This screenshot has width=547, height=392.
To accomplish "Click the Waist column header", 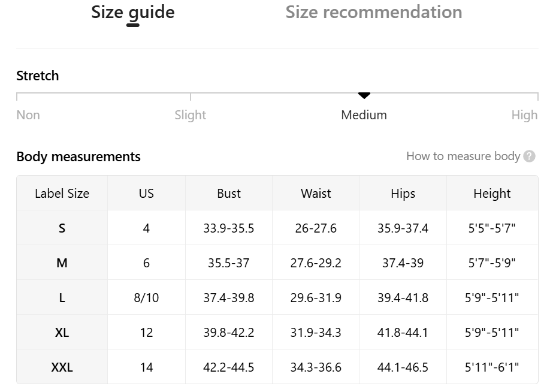I will tap(316, 194).
